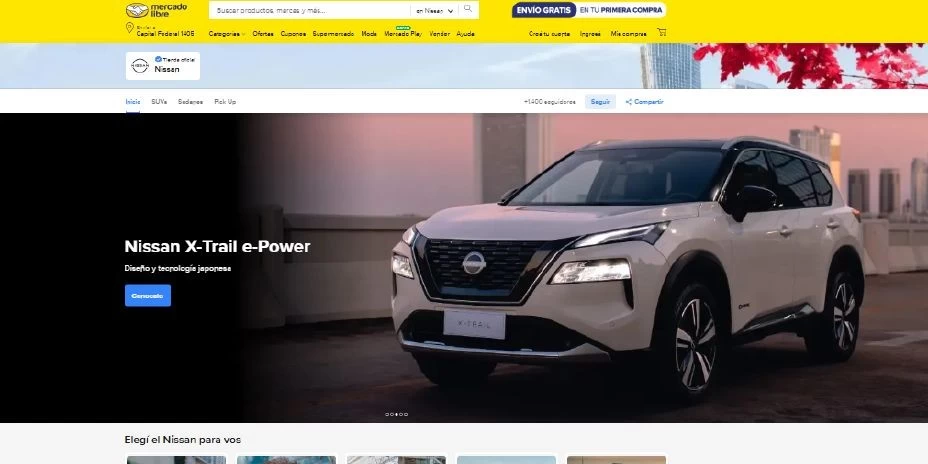928x464 pixels.
Task: Open the Ayuda link
Action: pyautogui.click(x=466, y=34)
